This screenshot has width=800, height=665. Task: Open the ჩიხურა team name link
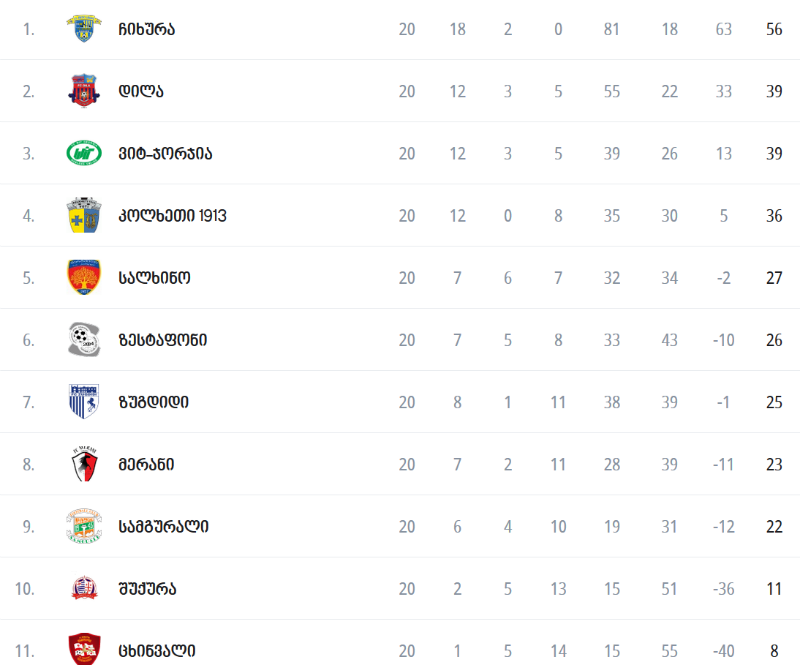pyautogui.click(x=146, y=29)
